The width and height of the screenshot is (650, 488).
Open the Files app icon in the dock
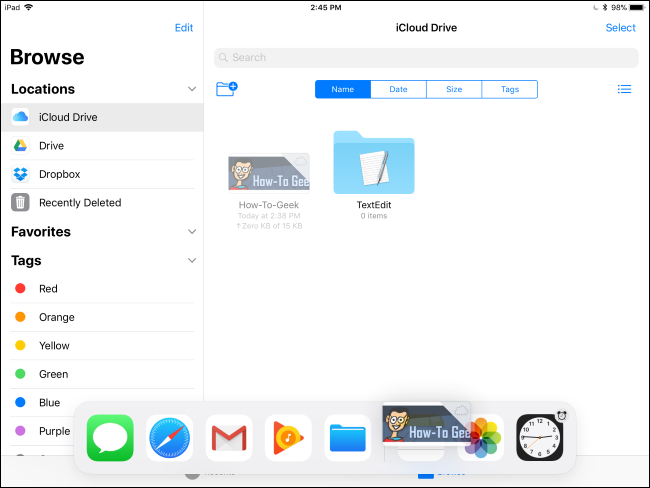tap(347, 437)
